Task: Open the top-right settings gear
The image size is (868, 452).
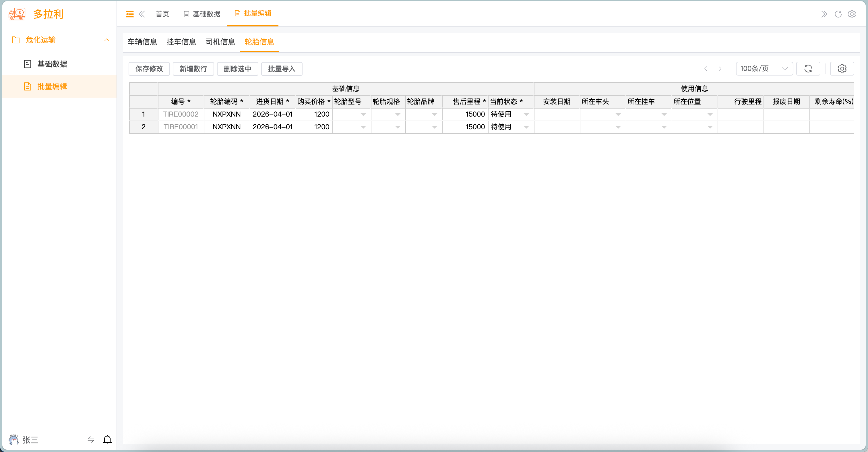Action: tap(852, 14)
